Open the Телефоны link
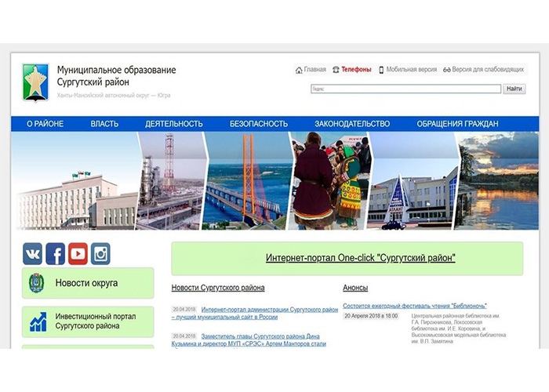The image size is (549, 392). tap(356, 70)
